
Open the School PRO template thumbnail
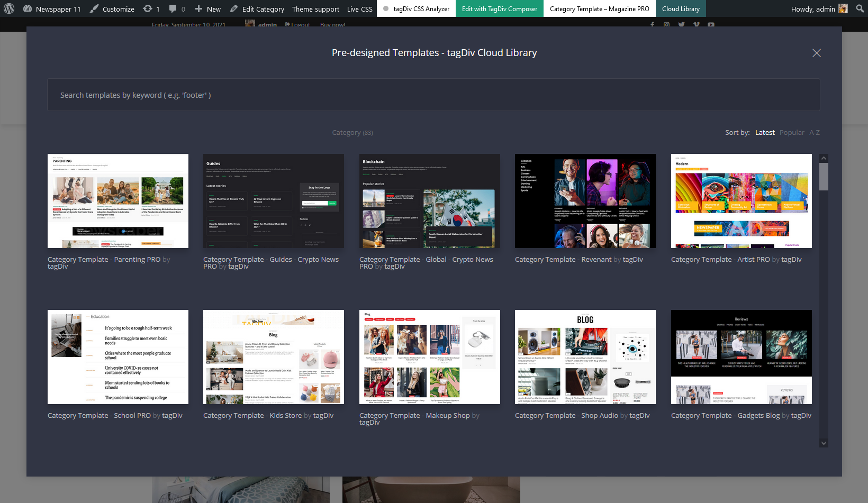[118, 357]
